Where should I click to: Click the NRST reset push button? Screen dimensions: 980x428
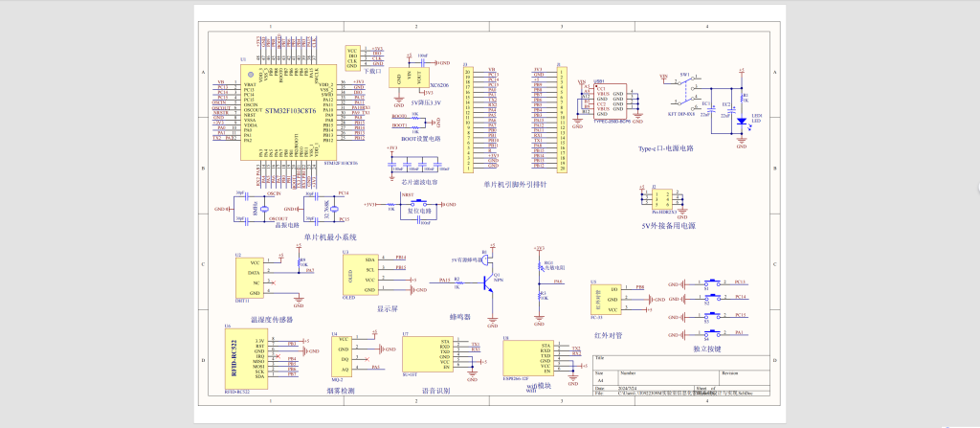[420, 204]
